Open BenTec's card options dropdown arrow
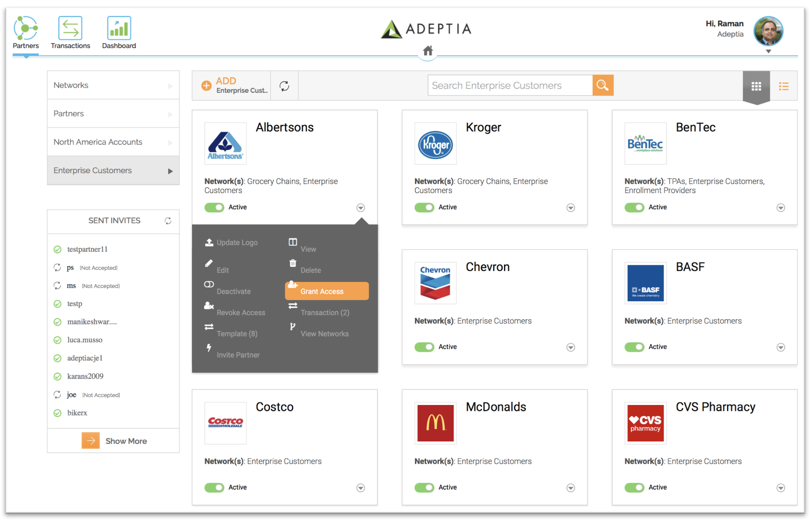 pos(780,207)
